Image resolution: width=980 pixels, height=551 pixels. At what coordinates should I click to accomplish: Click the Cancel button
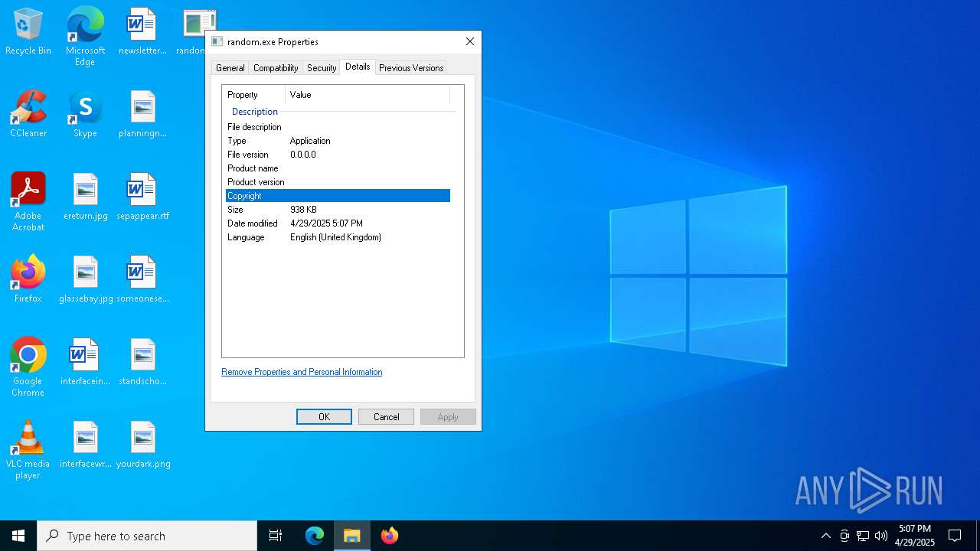point(387,417)
